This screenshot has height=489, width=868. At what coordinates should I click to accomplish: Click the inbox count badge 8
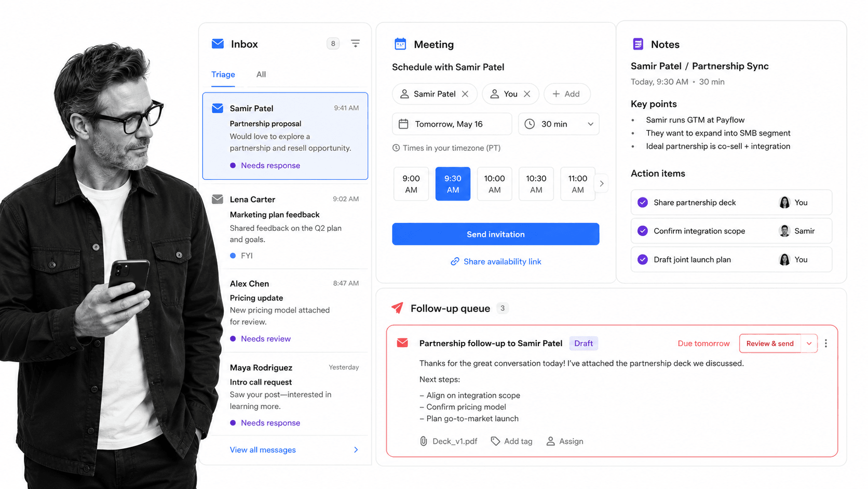[x=333, y=44]
